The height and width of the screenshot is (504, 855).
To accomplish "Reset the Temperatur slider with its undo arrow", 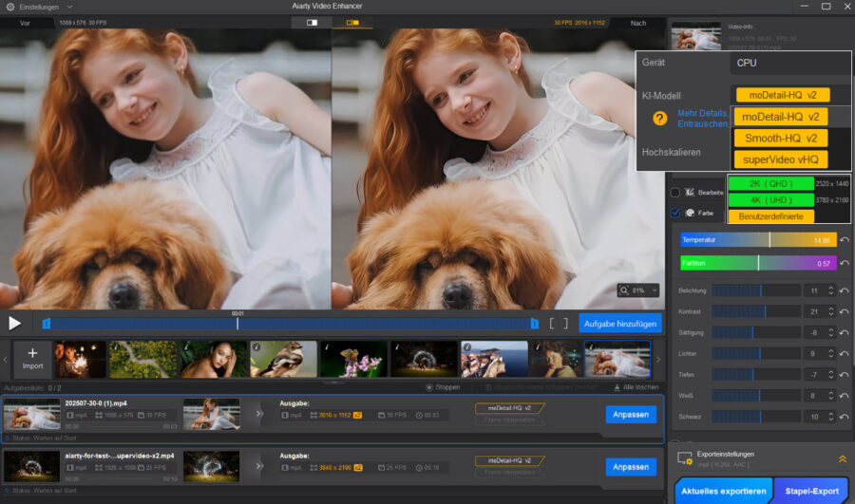I will [x=845, y=240].
